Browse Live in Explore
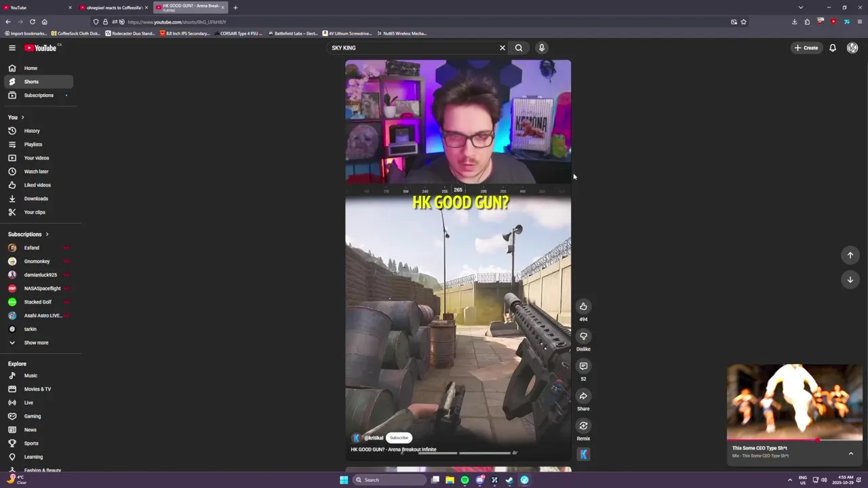The height and width of the screenshot is (488, 868). [x=38, y=403]
